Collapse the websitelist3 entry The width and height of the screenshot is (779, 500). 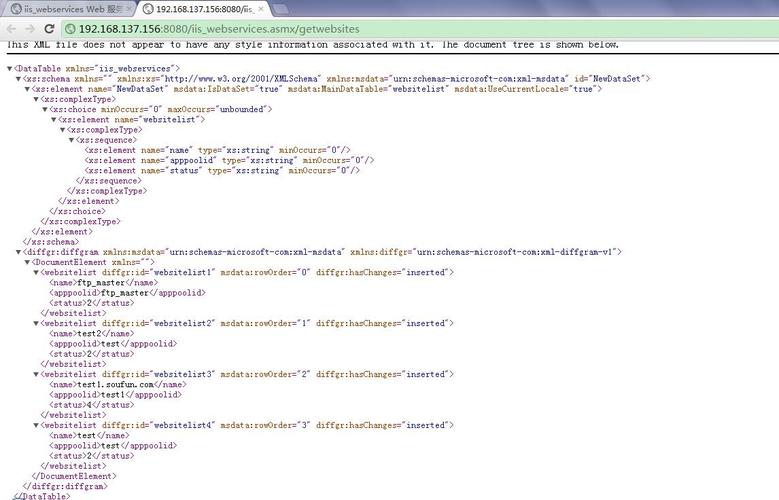(36, 374)
